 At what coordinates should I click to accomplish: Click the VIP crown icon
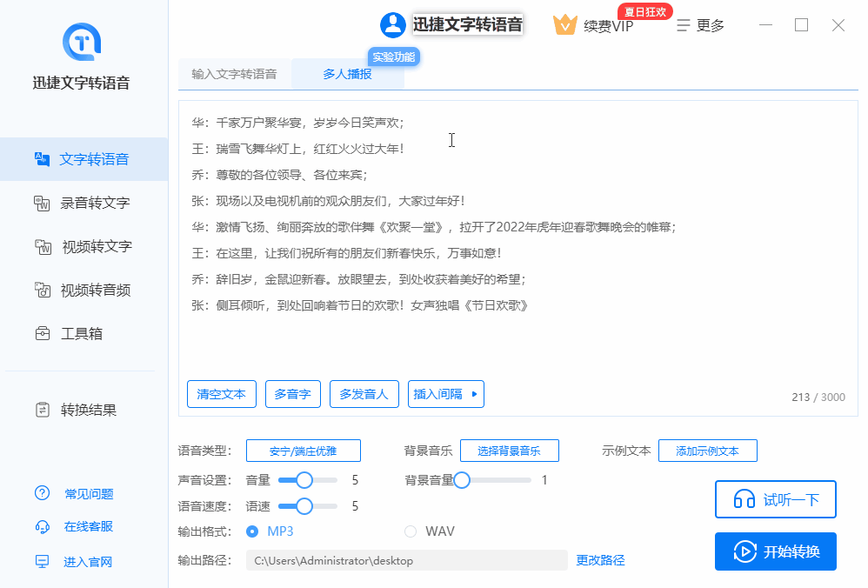click(564, 25)
